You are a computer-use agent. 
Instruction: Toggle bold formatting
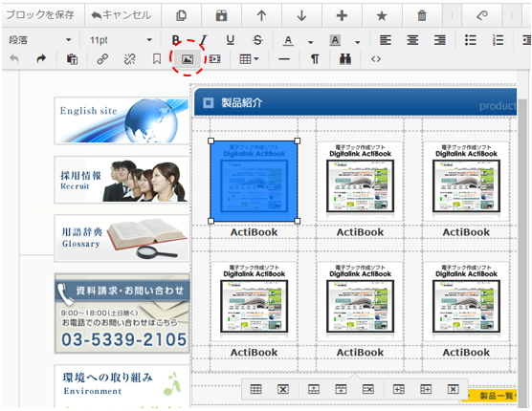pos(176,40)
